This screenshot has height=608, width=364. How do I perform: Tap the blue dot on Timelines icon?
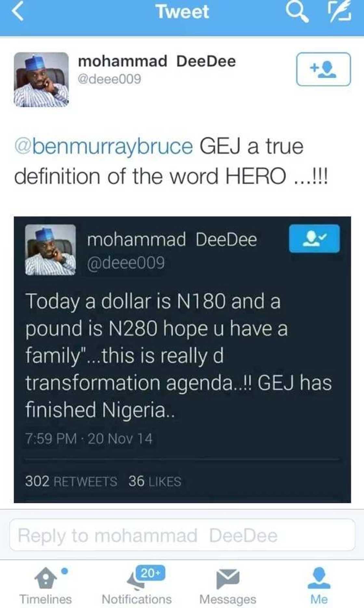click(x=65, y=571)
